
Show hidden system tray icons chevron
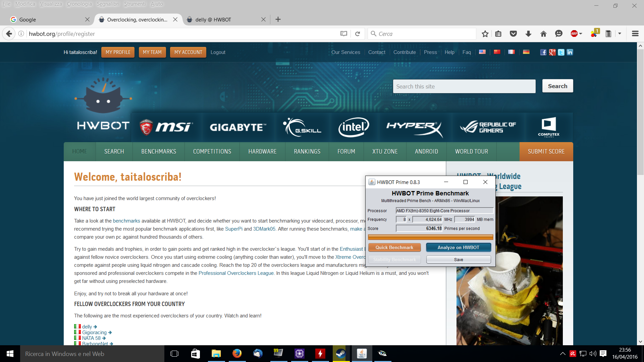coord(563,354)
